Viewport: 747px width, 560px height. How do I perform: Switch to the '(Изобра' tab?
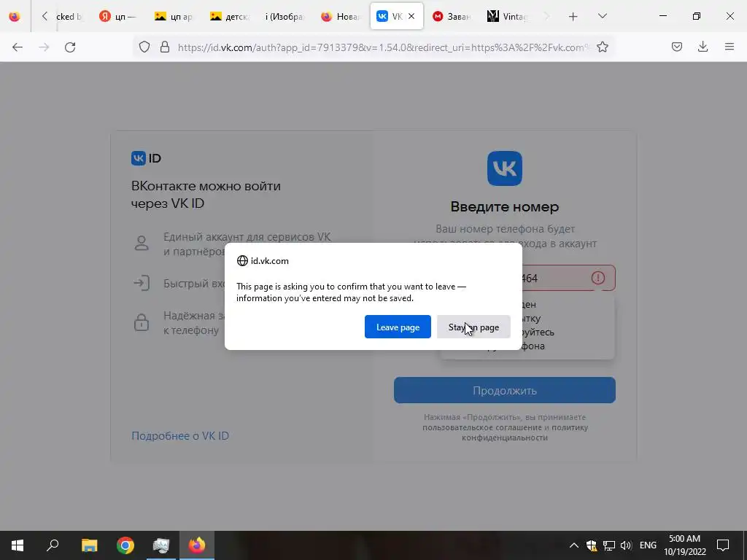(x=285, y=16)
